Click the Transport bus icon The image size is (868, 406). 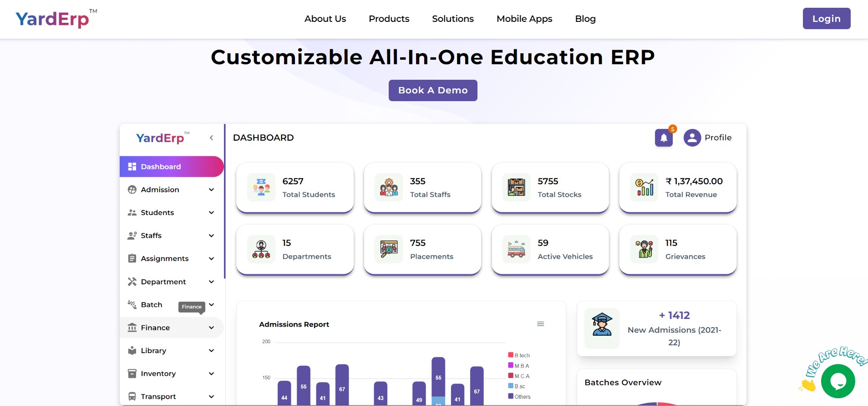pyautogui.click(x=132, y=396)
